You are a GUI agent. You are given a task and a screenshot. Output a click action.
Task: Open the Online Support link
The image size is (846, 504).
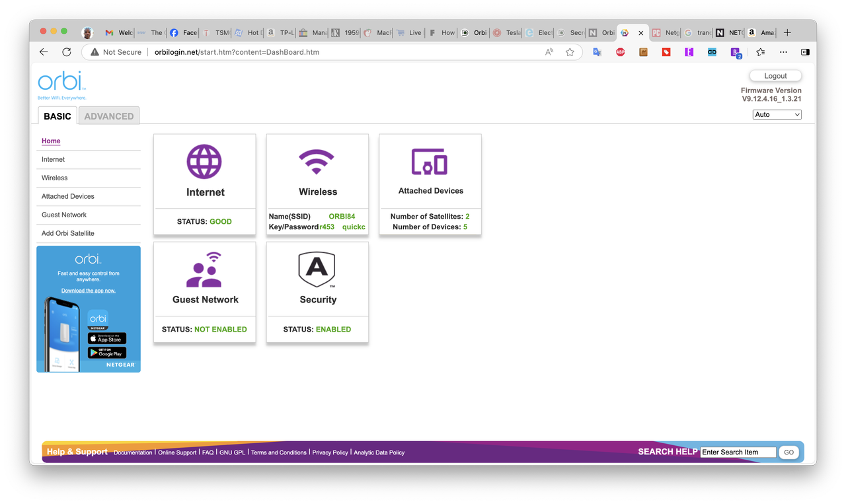pos(177,452)
